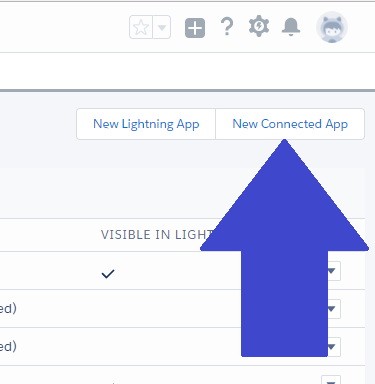Sort by the Visible in Lightning column header
Screen dimensions: 375x384
157,235
